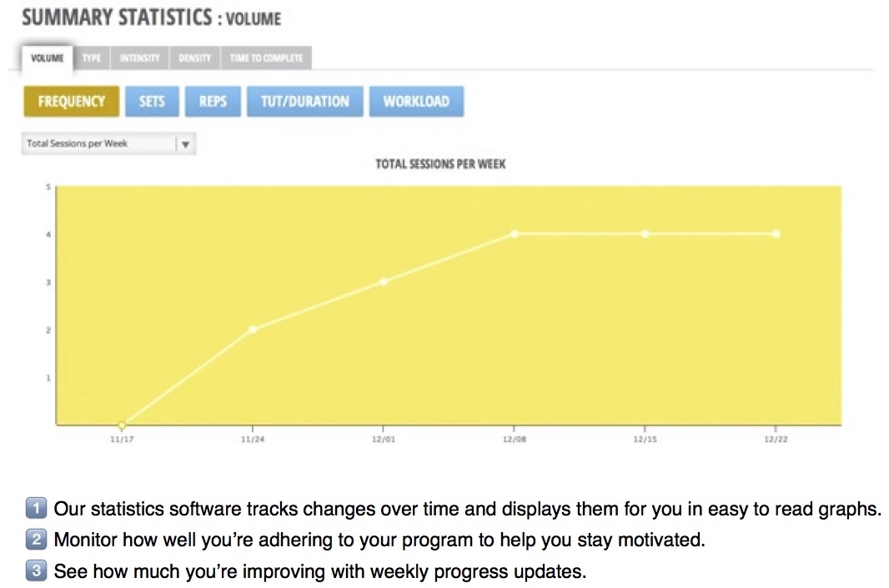Click the numbered bullet icon 3
This screenshot has width=889, height=588.
pos(37,570)
